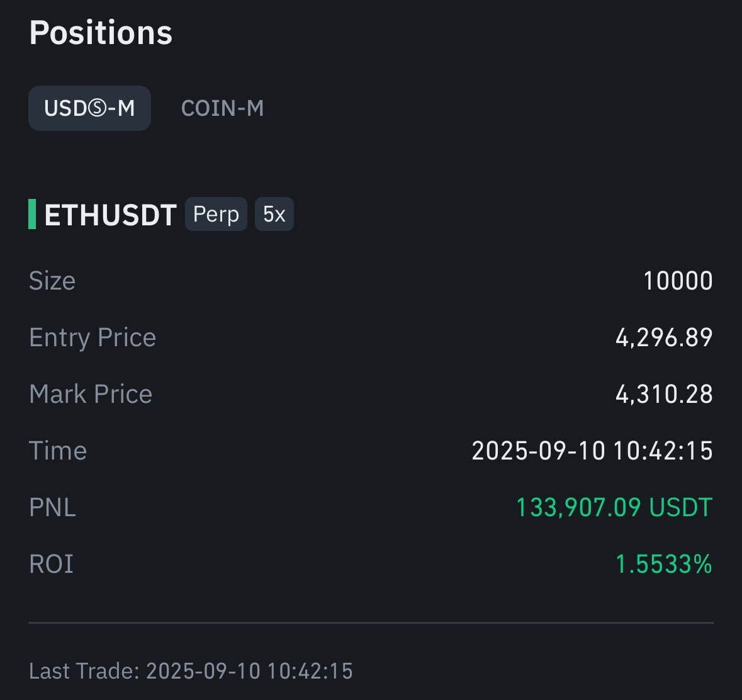
Task: Tap the 5x leverage badge
Action: 274,214
